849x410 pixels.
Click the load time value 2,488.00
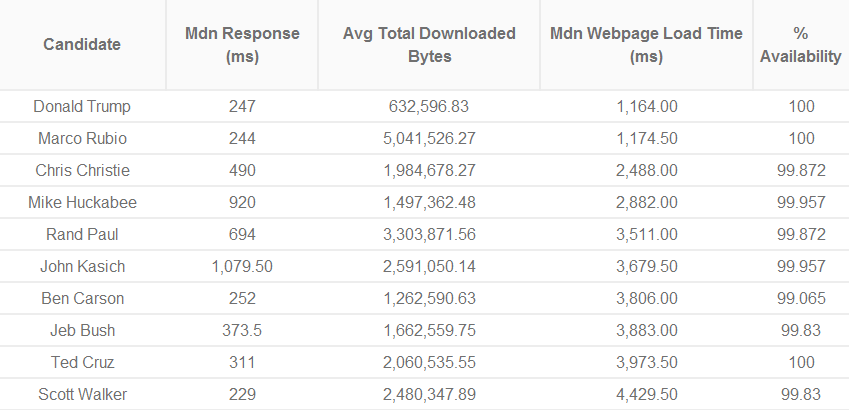point(646,170)
